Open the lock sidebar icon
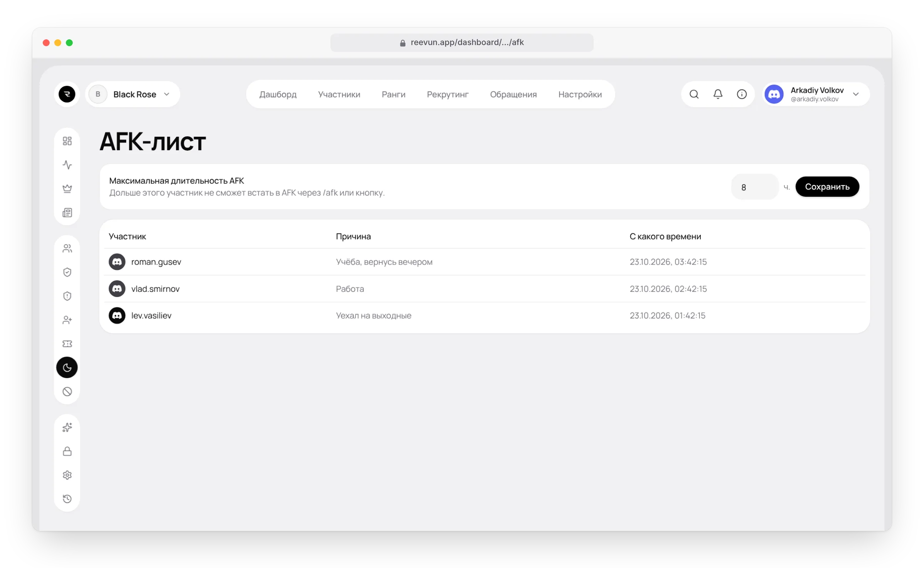This screenshot has height=568, width=924. point(67,451)
